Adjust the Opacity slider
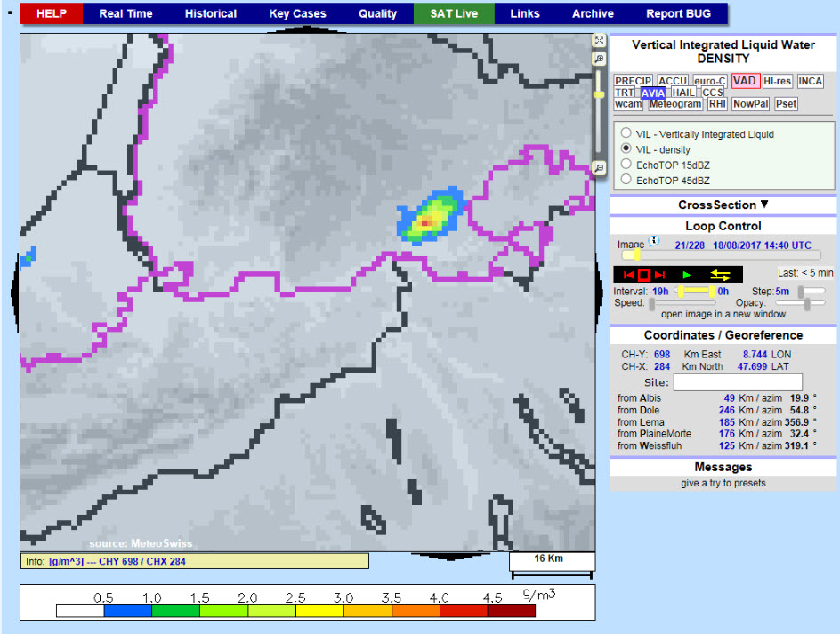The height and width of the screenshot is (634, 840). coord(808,303)
